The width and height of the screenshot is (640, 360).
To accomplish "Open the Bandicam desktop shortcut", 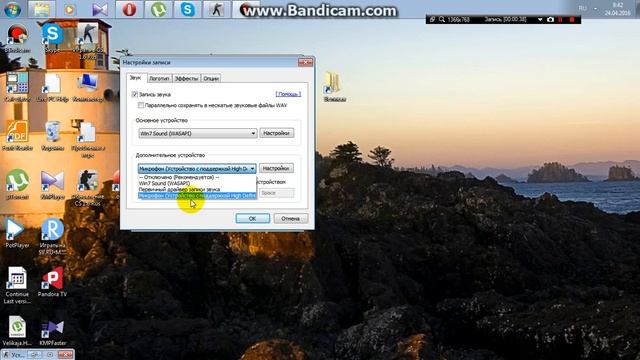I will (x=17, y=39).
